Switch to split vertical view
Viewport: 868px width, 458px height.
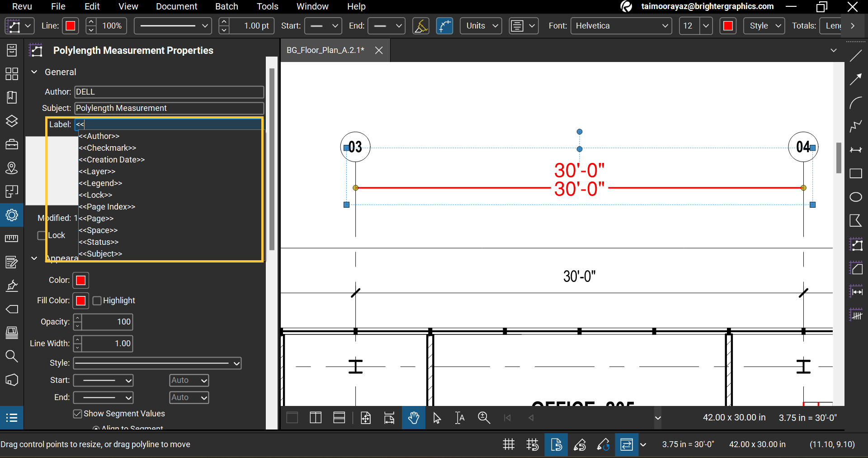click(316, 418)
